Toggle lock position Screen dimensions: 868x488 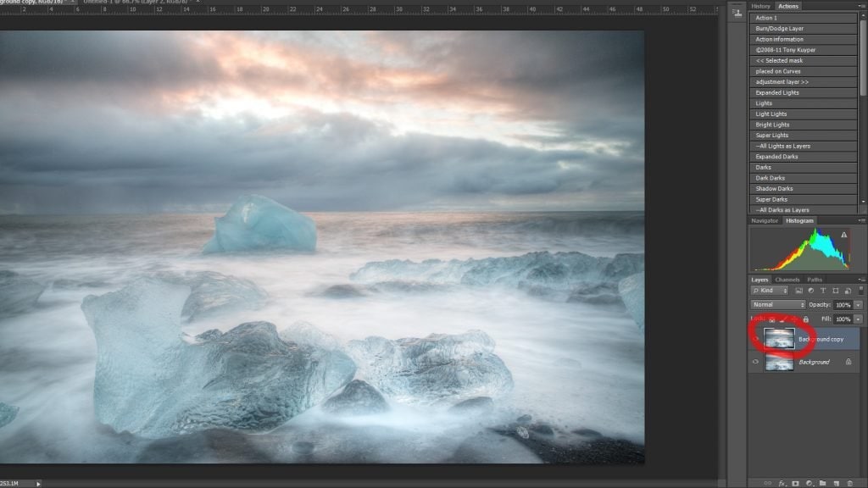tap(793, 319)
